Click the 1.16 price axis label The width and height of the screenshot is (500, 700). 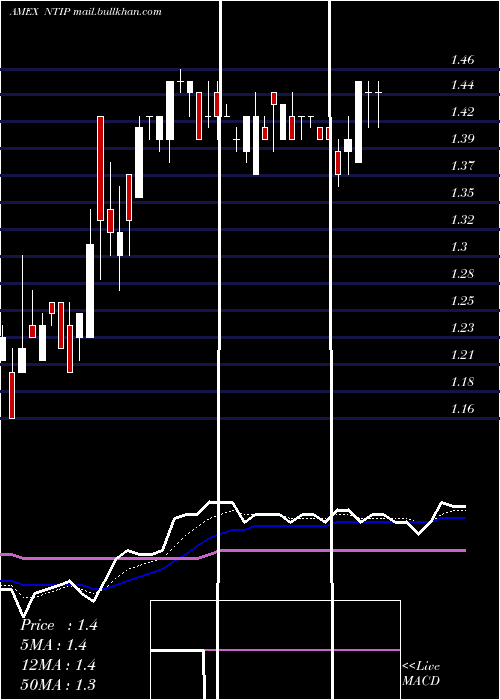(462, 408)
